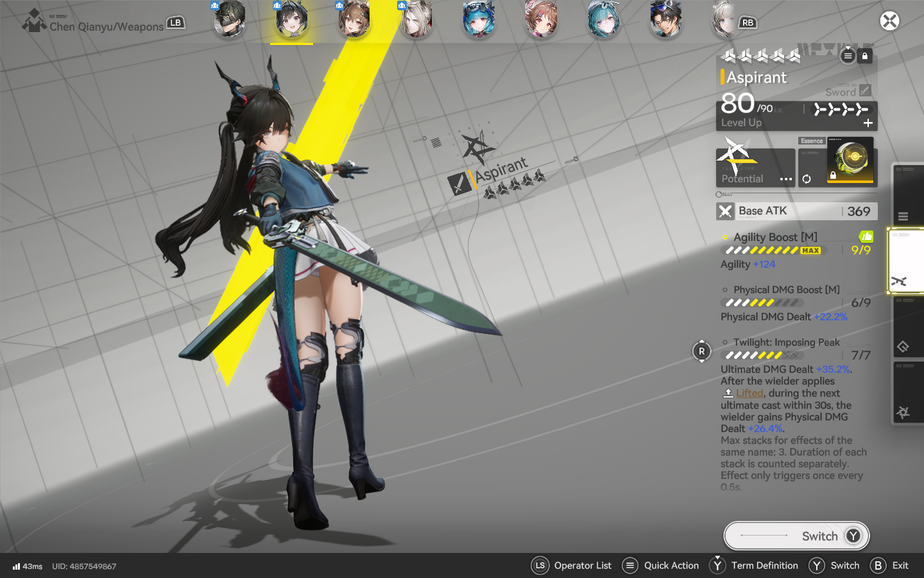Select the blue-haired operator wearing goggles
Image resolution: width=924 pixels, height=578 pixels.
tap(478, 19)
